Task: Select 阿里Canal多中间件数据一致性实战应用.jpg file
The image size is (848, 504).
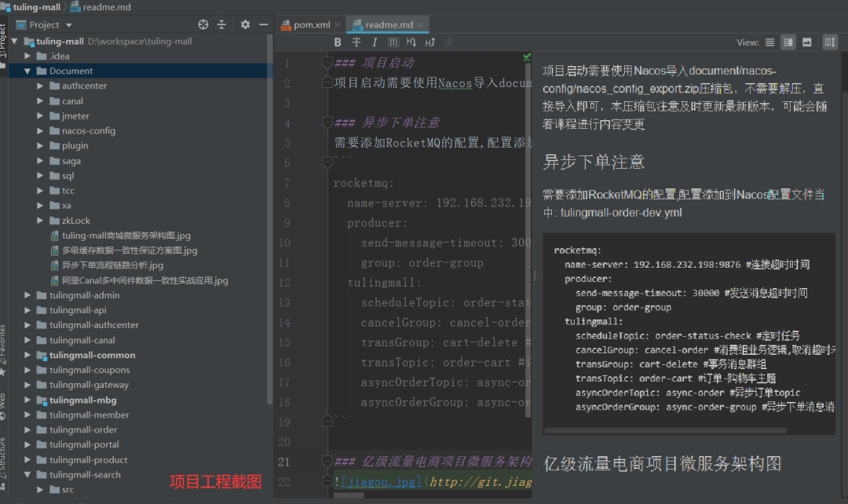Action: tap(144, 280)
